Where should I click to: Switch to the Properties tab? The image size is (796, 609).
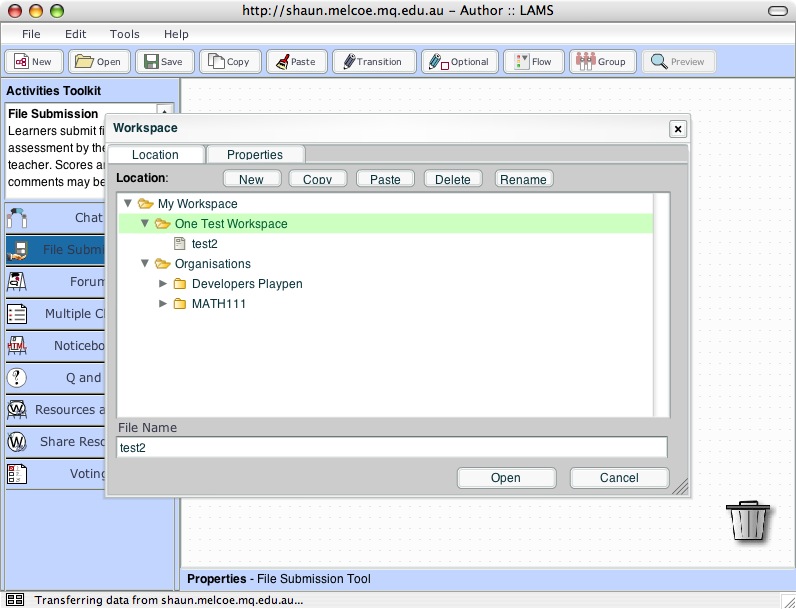[254, 155]
